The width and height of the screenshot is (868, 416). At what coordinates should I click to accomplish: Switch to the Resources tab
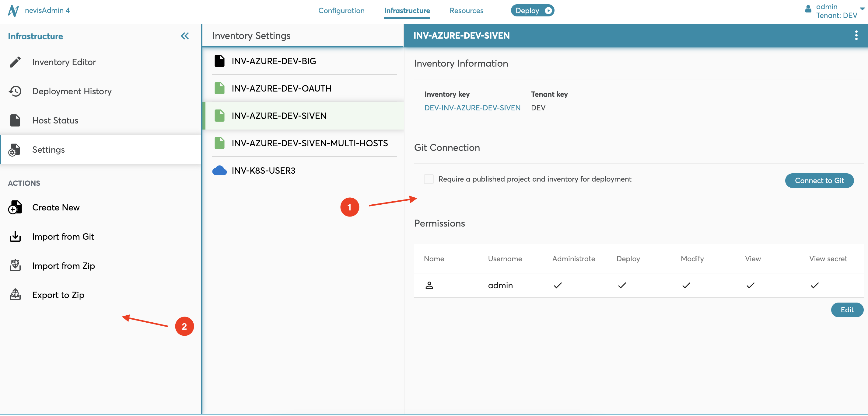[466, 10]
